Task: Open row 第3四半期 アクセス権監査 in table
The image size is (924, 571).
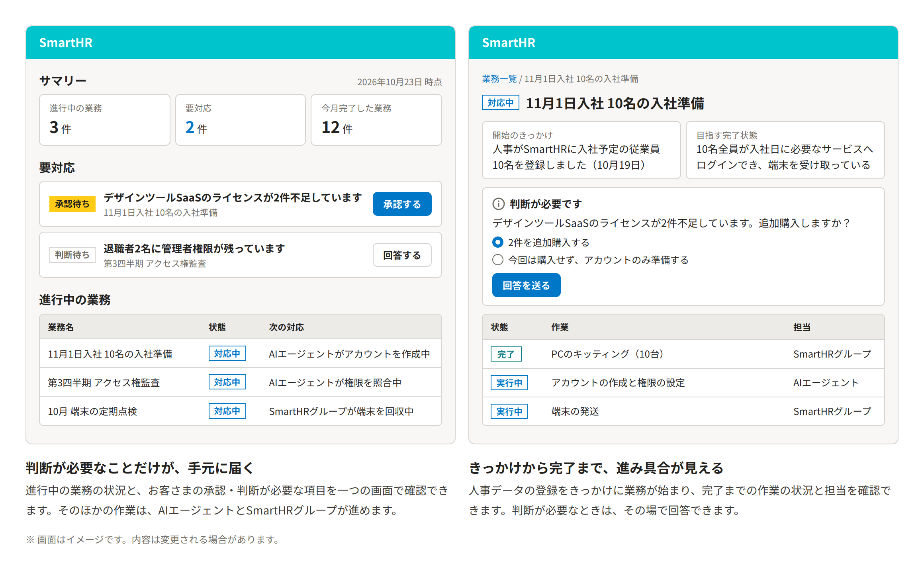Action: coord(241,382)
